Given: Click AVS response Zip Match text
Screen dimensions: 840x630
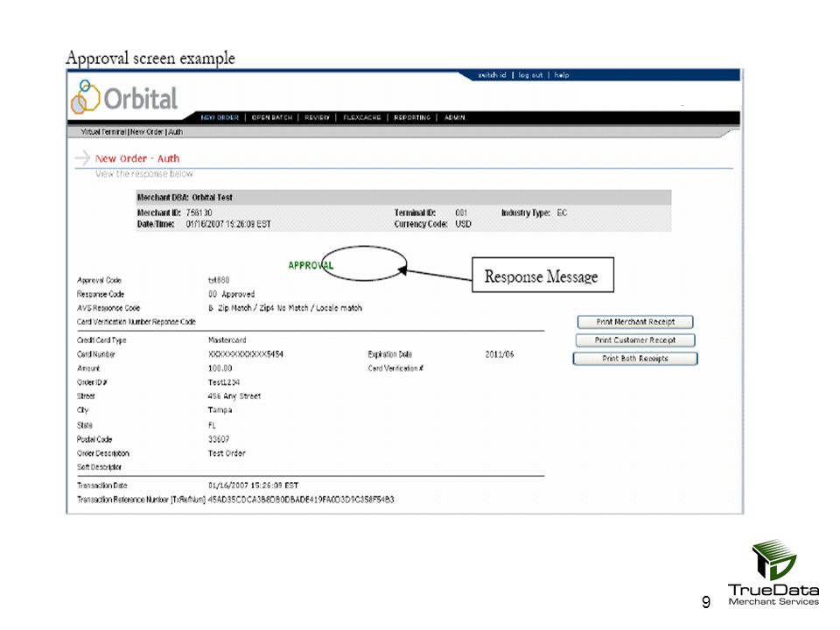Looking at the screenshot, I should pyautogui.click(x=285, y=308).
